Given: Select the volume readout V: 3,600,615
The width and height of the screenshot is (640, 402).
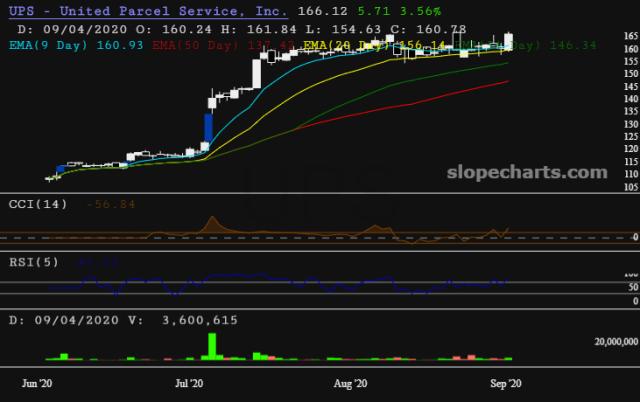Looking at the screenshot, I should click(183, 320).
